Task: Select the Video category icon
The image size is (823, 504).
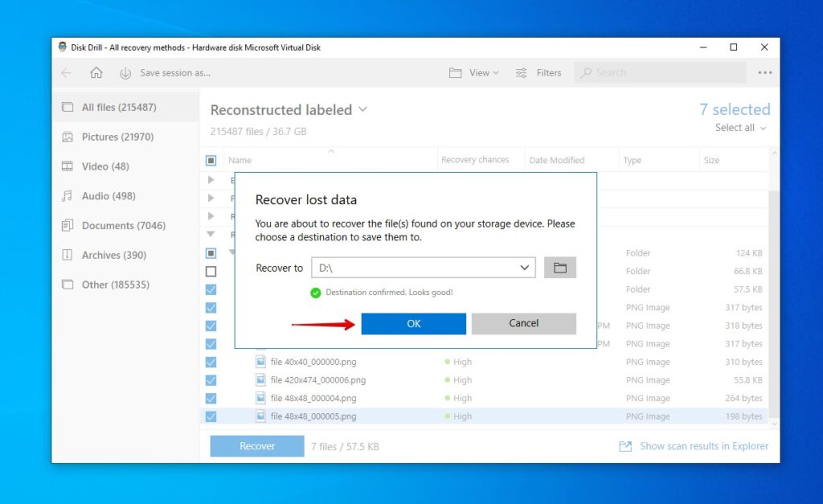Action: coord(67,166)
